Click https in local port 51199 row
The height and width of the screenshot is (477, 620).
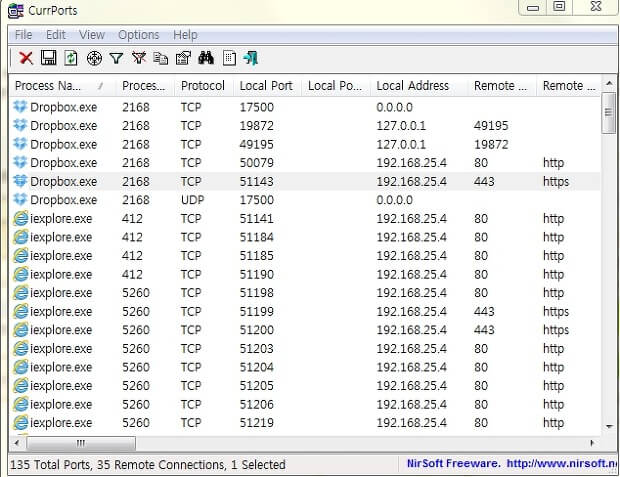click(556, 312)
